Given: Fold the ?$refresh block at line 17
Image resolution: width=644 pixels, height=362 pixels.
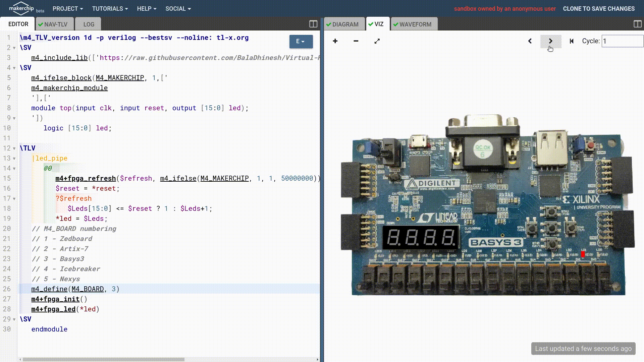Looking at the screenshot, I should coord(14,199).
